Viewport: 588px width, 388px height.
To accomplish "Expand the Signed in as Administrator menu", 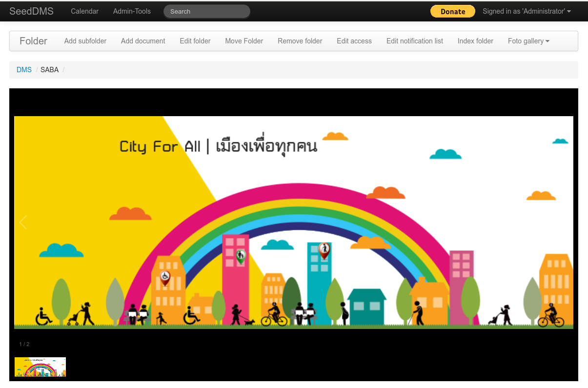I will (527, 11).
